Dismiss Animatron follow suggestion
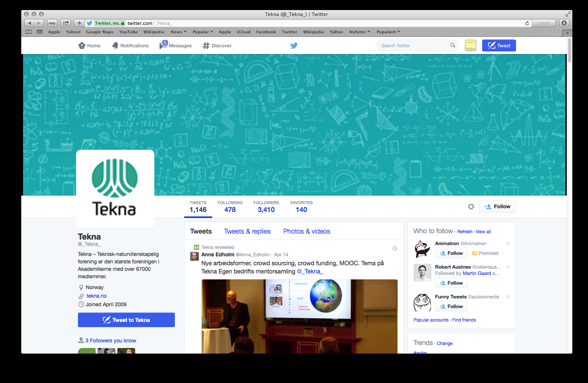 click(507, 243)
